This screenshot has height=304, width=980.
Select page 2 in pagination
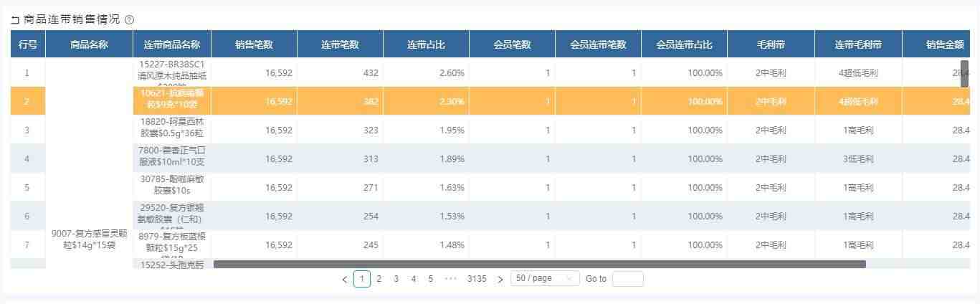379,279
